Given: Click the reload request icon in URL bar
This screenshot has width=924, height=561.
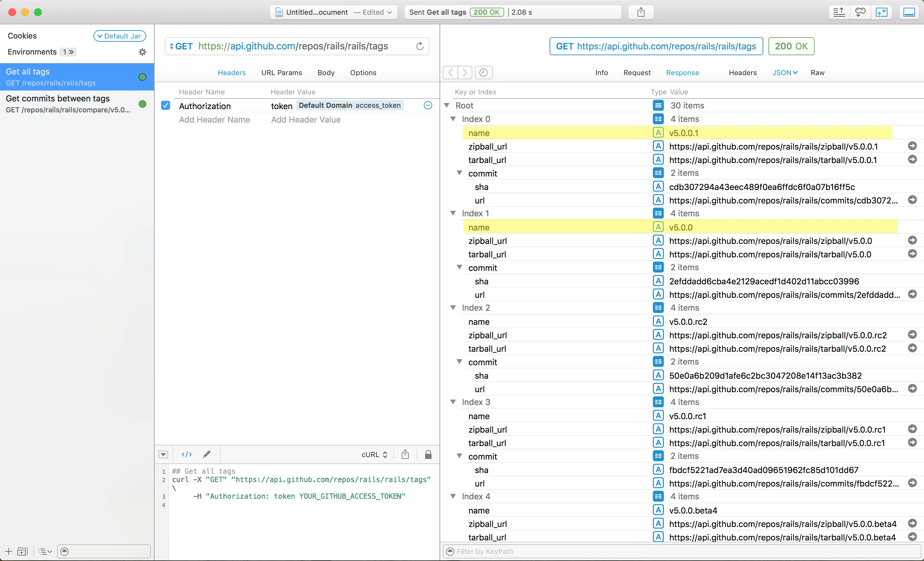Looking at the screenshot, I should 420,46.
